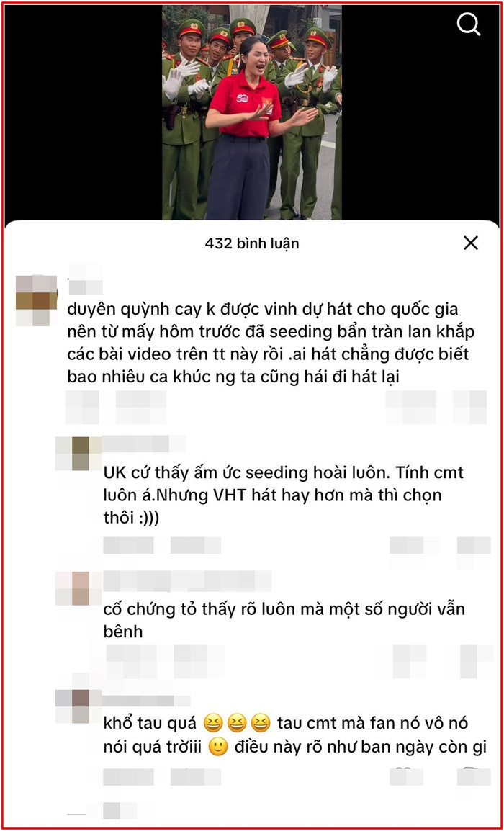The width and height of the screenshot is (504, 831).
Task: Select the '432 bình luận' header
Action: [252, 244]
